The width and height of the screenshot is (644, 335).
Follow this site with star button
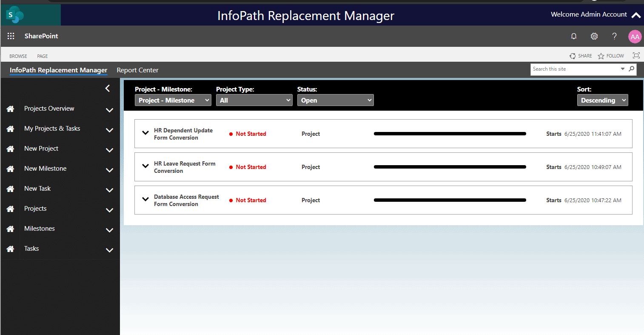click(x=611, y=56)
